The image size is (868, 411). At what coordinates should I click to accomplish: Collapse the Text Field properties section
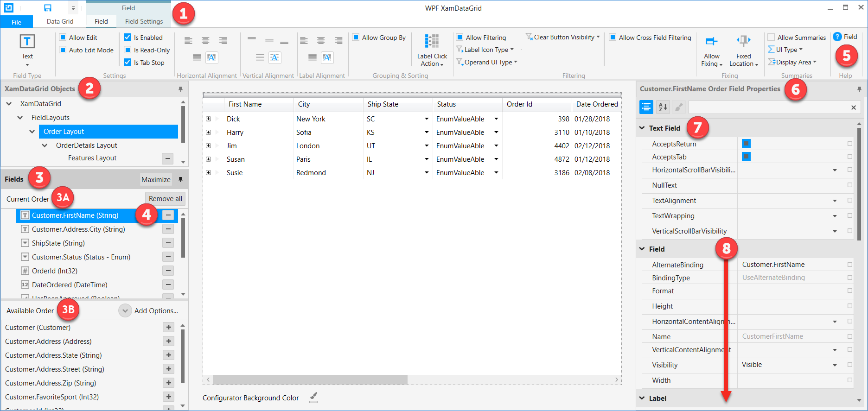[x=642, y=128]
